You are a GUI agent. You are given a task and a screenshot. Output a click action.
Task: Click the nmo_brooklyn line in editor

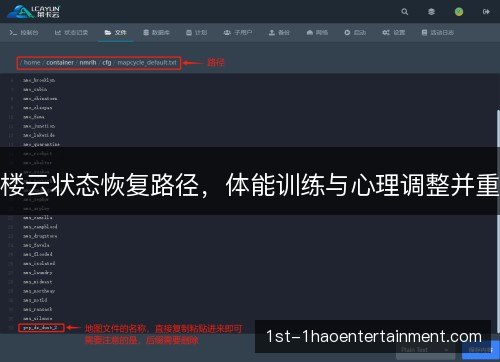tap(39, 80)
